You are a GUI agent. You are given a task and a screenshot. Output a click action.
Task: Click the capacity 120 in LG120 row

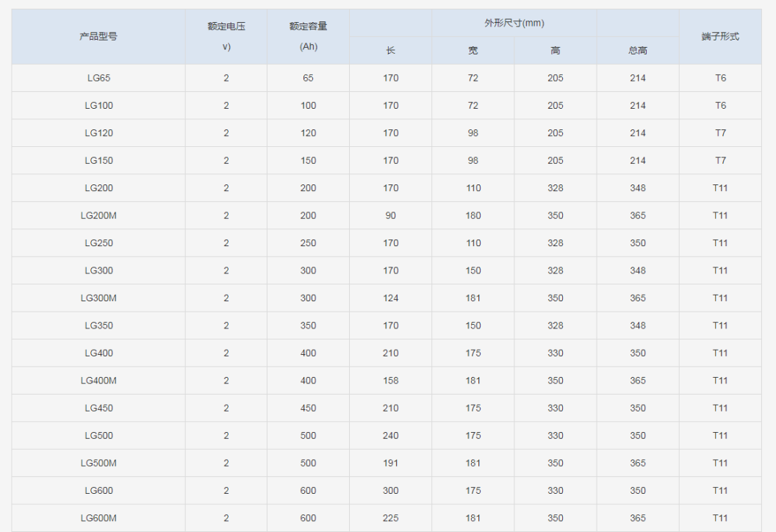click(308, 132)
